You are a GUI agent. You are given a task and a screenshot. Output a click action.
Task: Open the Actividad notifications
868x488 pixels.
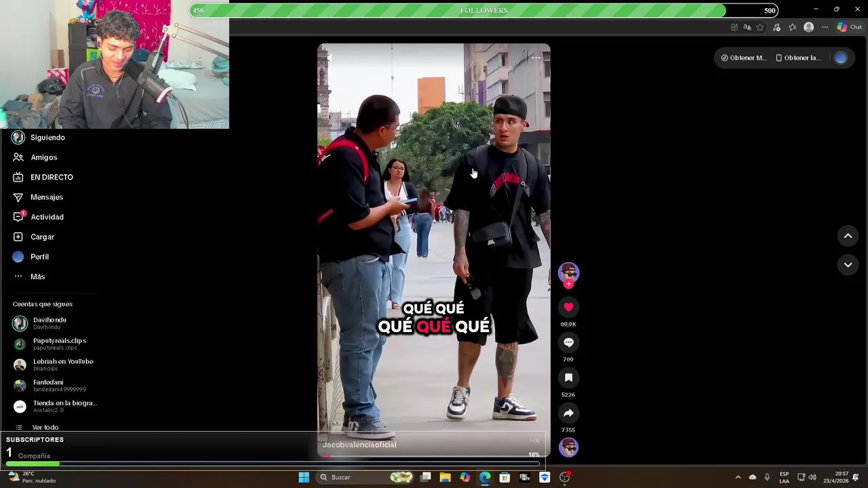pyautogui.click(x=39, y=217)
